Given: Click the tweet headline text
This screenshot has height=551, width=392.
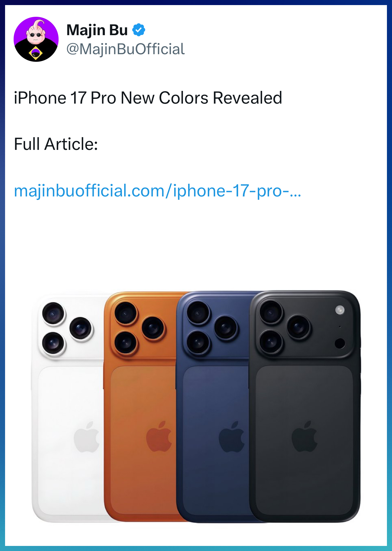Looking at the screenshot, I should (148, 98).
